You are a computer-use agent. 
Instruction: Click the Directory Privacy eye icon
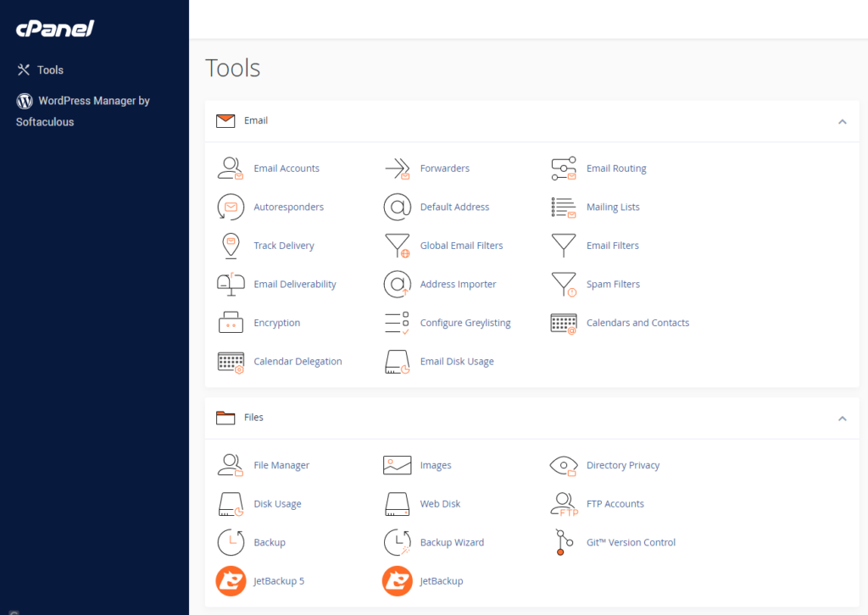[x=564, y=465]
